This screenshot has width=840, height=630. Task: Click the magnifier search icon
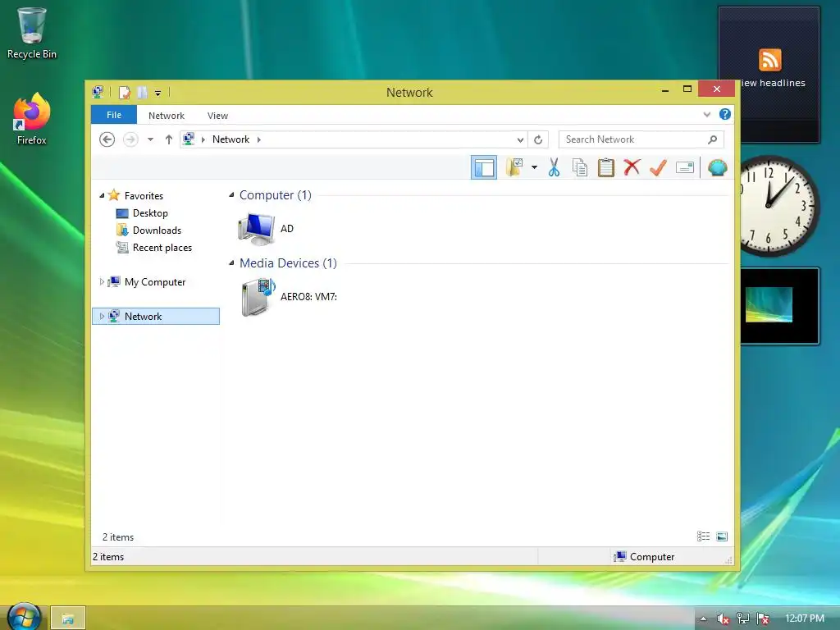[713, 139]
